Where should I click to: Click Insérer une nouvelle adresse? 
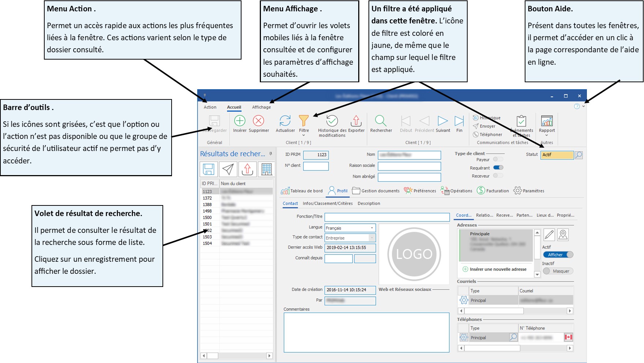498,269
